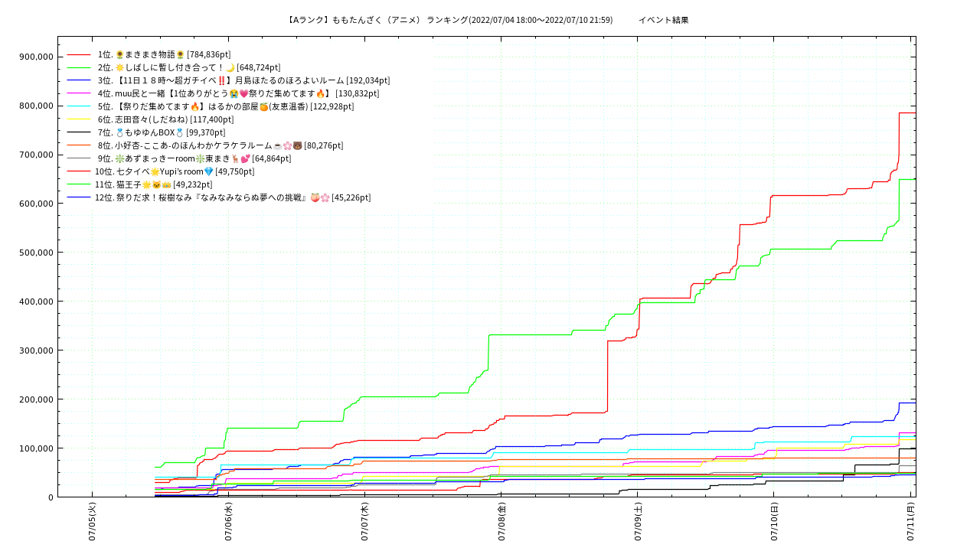Select legend entry 1位 まきまき物語

(164, 54)
